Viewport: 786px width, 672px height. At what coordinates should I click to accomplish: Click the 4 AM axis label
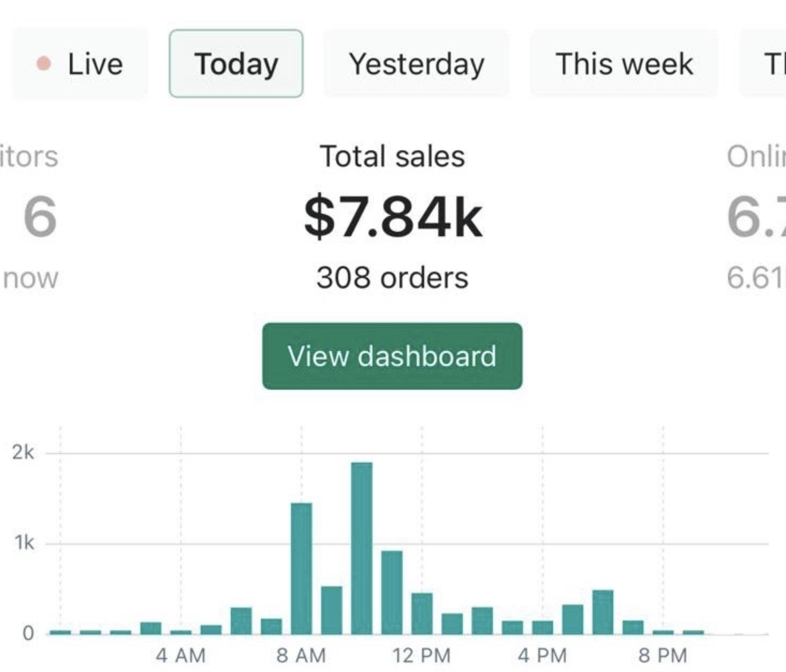click(181, 655)
